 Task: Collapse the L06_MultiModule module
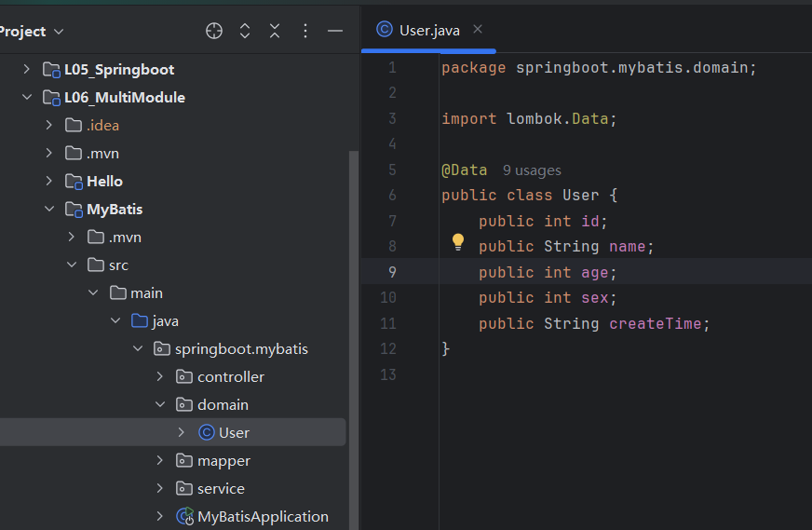26,97
